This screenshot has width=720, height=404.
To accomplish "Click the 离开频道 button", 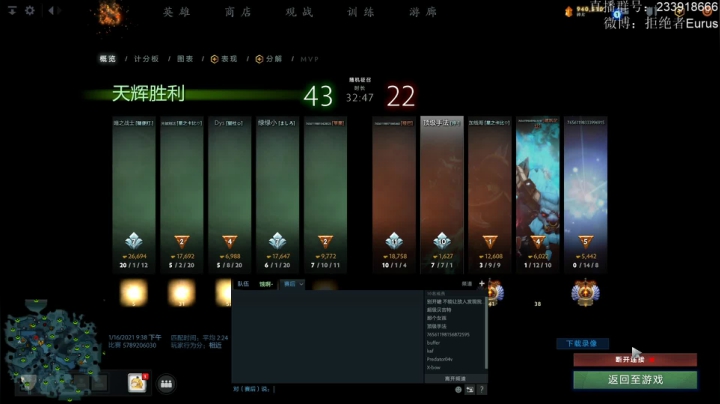I will click(x=455, y=379).
